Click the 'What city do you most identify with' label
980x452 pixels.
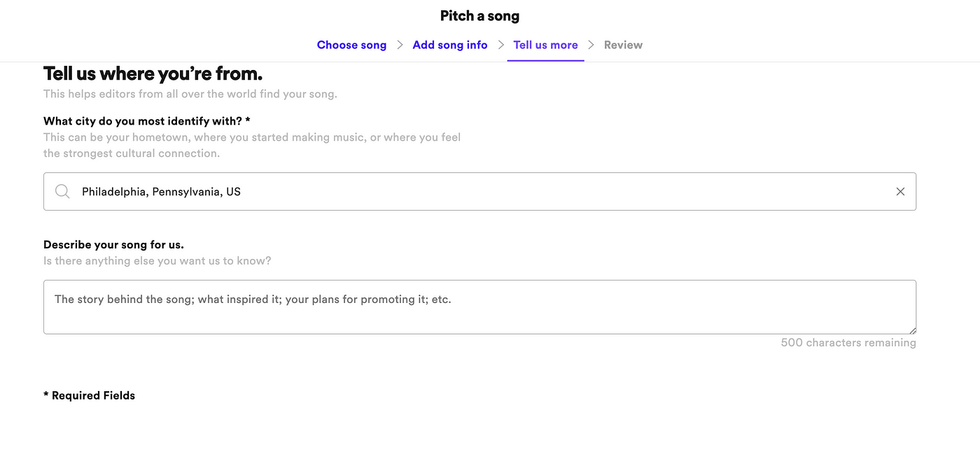tap(147, 121)
